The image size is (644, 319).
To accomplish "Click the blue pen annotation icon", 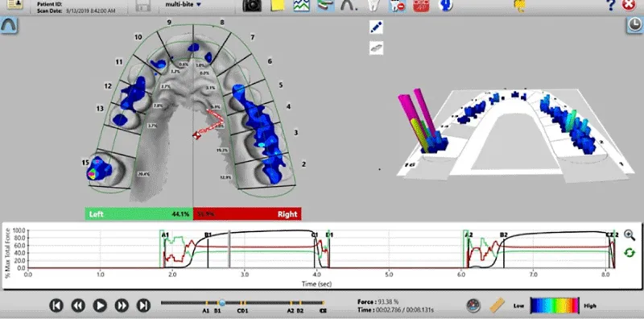I will tap(376, 27).
